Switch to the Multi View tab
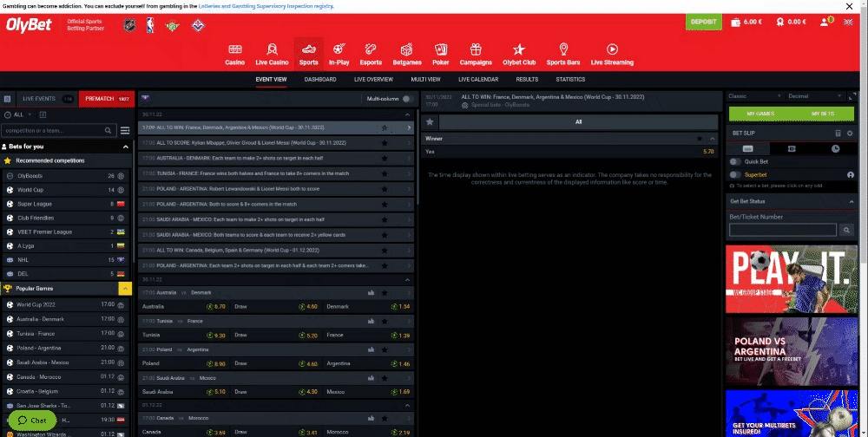This screenshot has width=868, height=437. tap(425, 80)
